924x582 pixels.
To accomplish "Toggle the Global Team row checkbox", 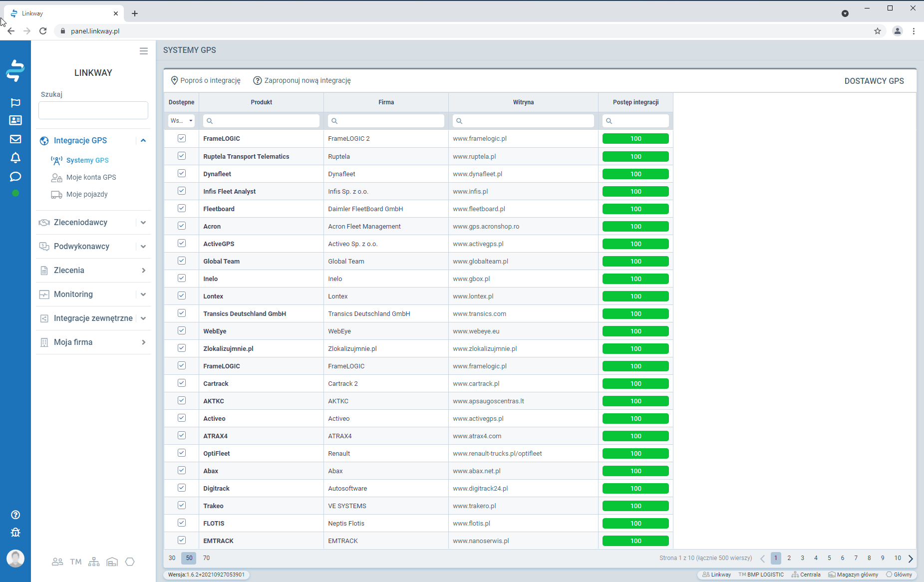I will (182, 261).
